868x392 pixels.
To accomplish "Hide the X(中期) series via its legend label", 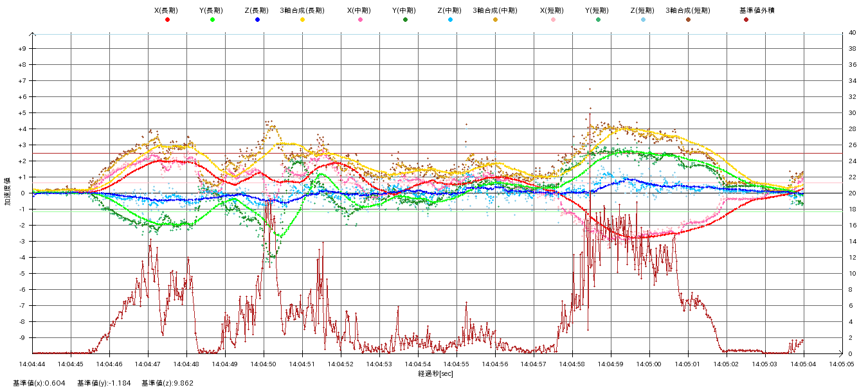I will [359, 10].
